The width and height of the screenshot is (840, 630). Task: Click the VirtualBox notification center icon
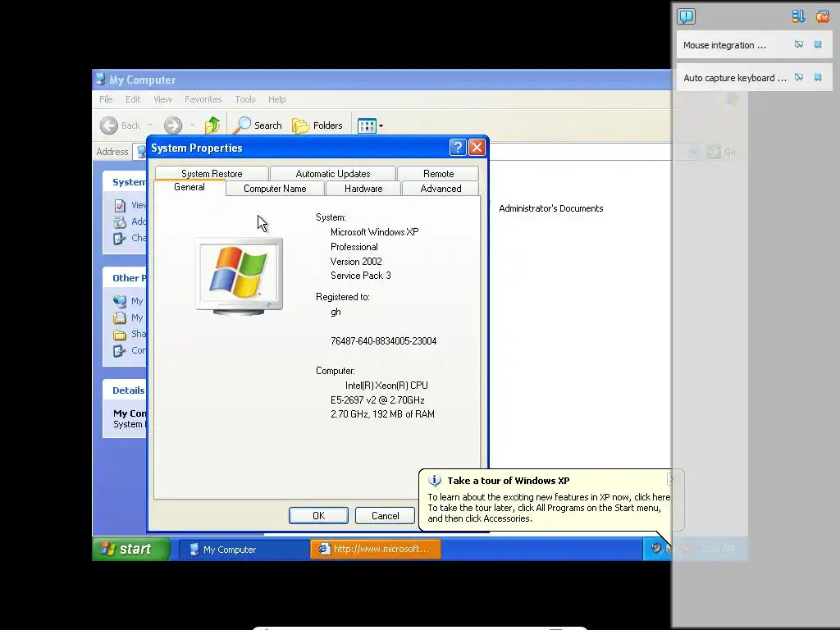(687, 16)
